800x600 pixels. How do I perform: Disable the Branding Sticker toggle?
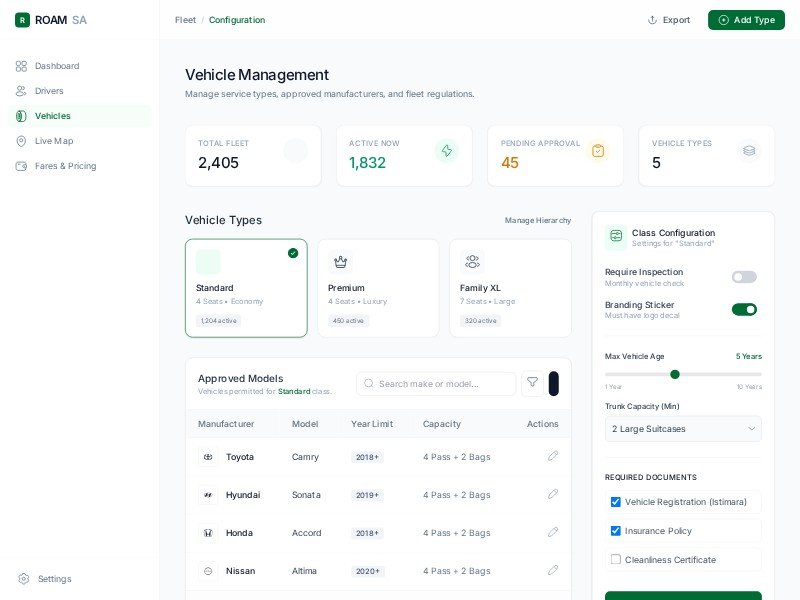click(745, 310)
